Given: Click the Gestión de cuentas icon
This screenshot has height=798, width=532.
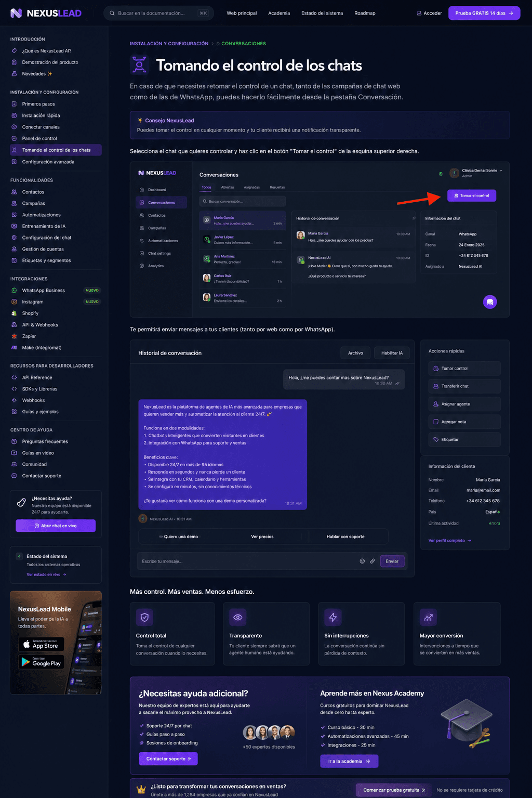Looking at the screenshot, I should [14, 249].
